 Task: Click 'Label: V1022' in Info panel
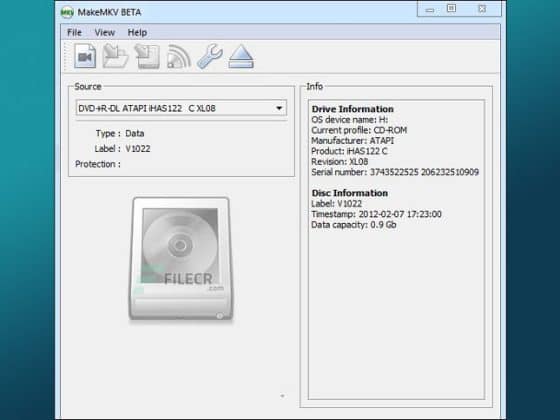click(x=336, y=204)
